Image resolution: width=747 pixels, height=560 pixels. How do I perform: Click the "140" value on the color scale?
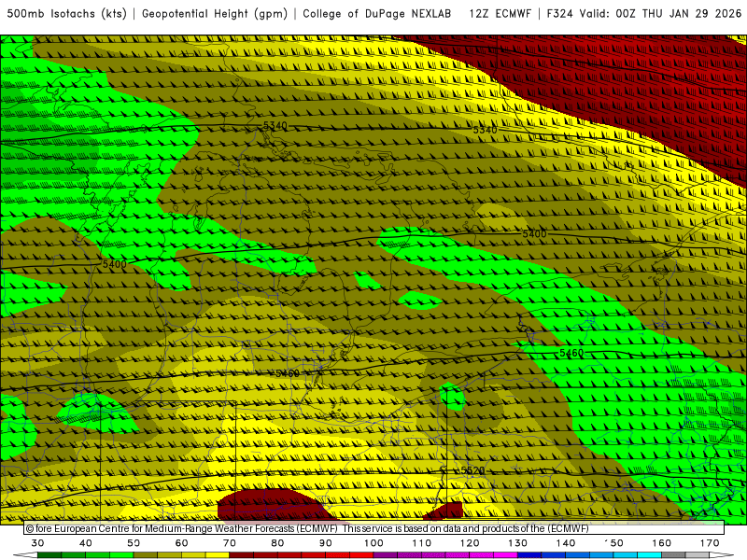(x=566, y=543)
